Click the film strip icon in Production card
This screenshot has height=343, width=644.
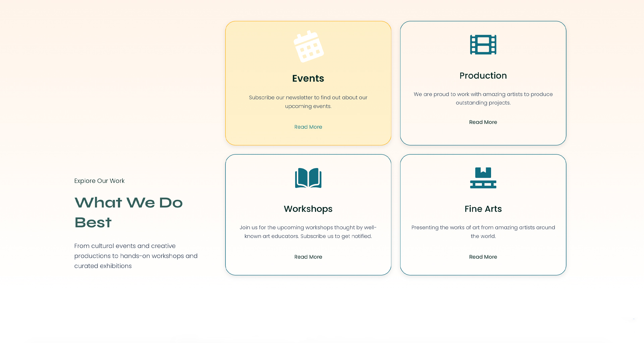point(483,45)
